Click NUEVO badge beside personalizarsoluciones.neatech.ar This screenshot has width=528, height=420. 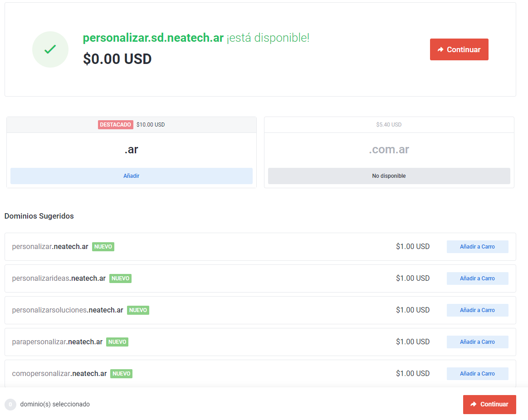(138, 310)
